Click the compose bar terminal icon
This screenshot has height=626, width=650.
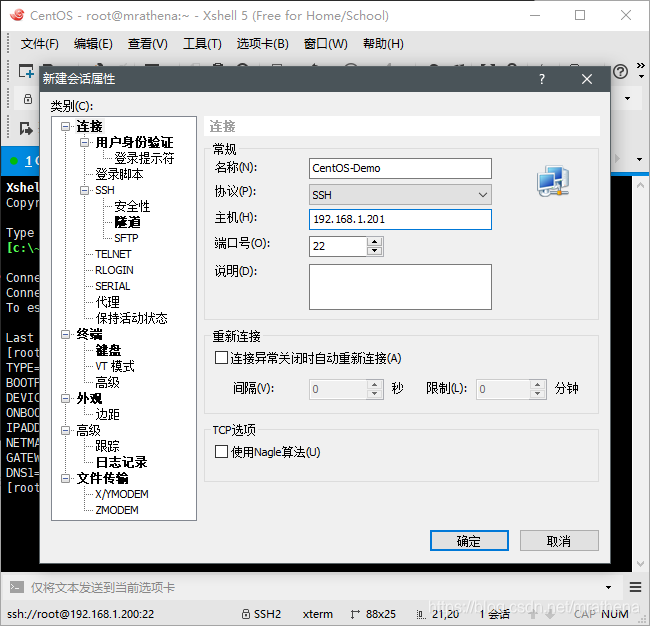pos(17,587)
